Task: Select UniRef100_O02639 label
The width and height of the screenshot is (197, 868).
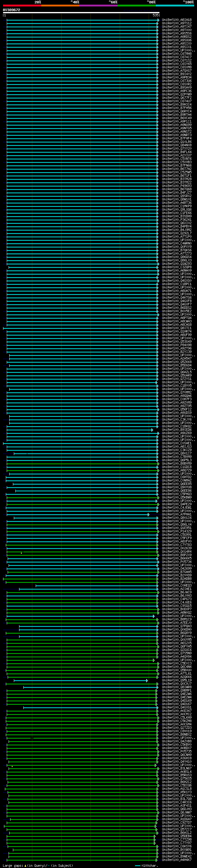Action: point(177,549)
